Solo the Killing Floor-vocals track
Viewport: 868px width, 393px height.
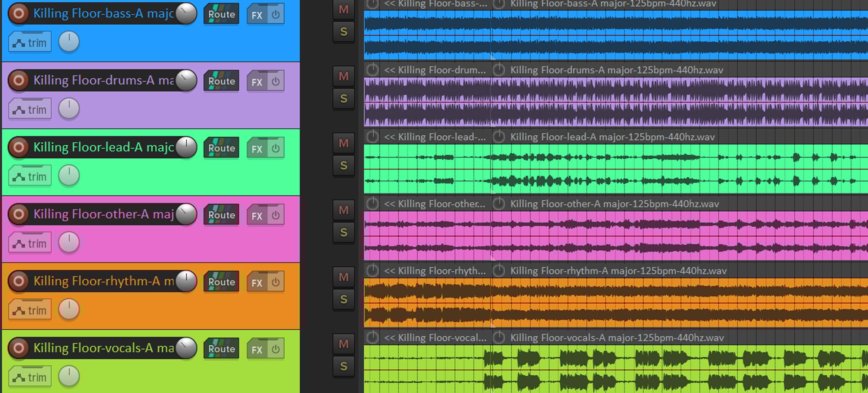pyautogui.click(x=344, y=367)
